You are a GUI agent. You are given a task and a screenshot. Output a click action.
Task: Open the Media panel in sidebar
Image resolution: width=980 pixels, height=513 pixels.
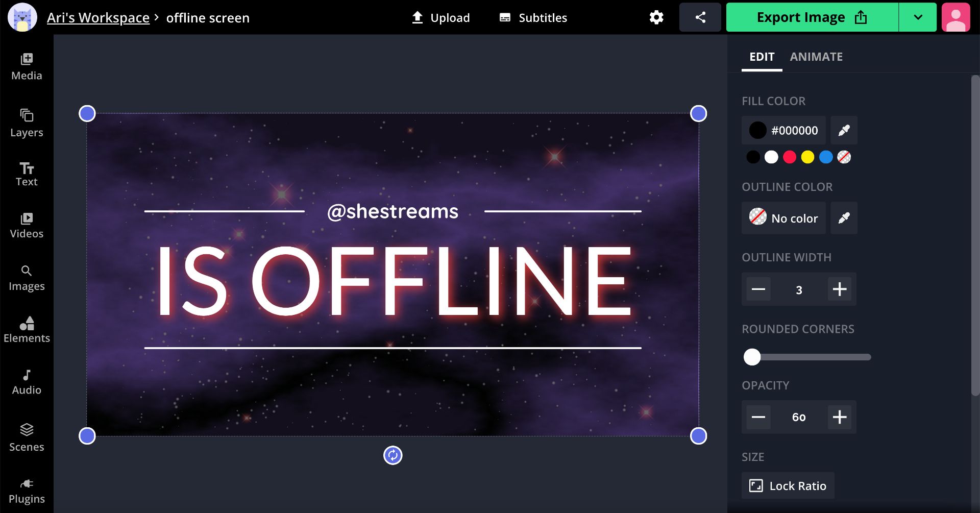[x=27, y=67]
